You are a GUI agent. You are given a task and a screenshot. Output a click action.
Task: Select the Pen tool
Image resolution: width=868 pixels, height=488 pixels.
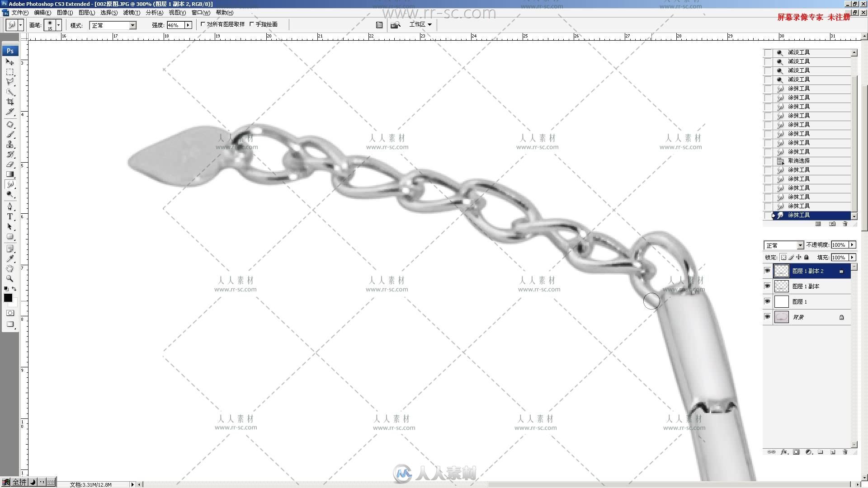[x=10, y=207]
